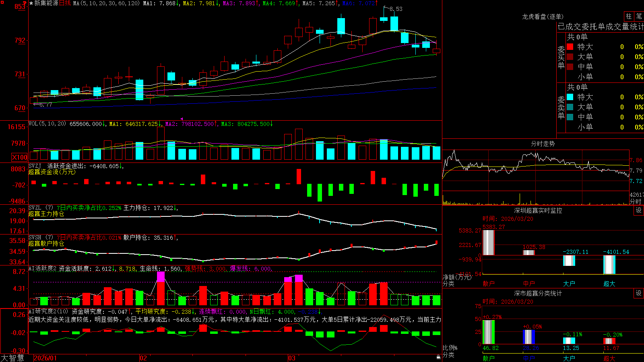Image resolution: width=644 pixels, height=362 pixels.
Task: Click the X100 volume multiplier box
Action: click(x=19, y=157)
